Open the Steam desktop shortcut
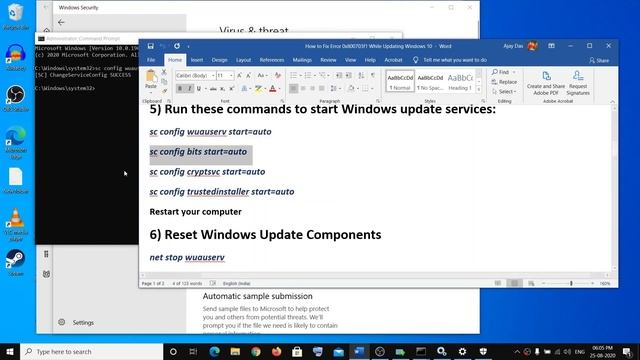Viewport: 640px width, 360px height. click(x=16, y=263)
